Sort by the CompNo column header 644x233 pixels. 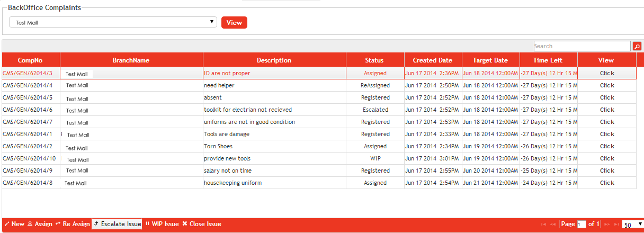coord(30,60)
